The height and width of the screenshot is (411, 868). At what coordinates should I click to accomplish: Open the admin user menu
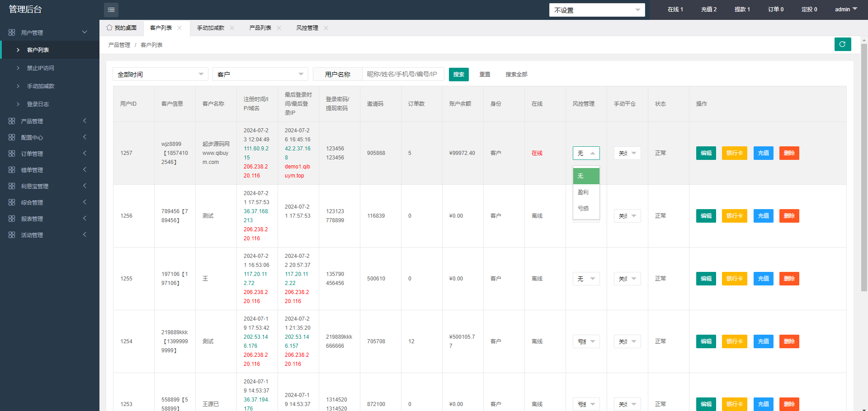[845, 9]
